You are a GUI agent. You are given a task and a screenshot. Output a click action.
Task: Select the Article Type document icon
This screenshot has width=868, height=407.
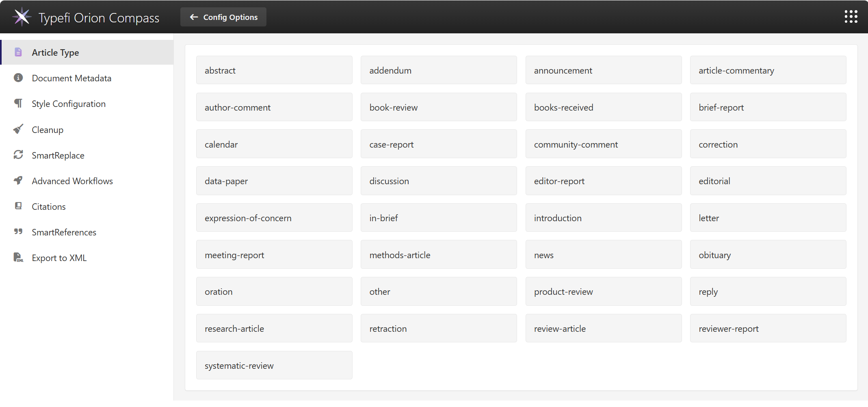click(18, 52)
